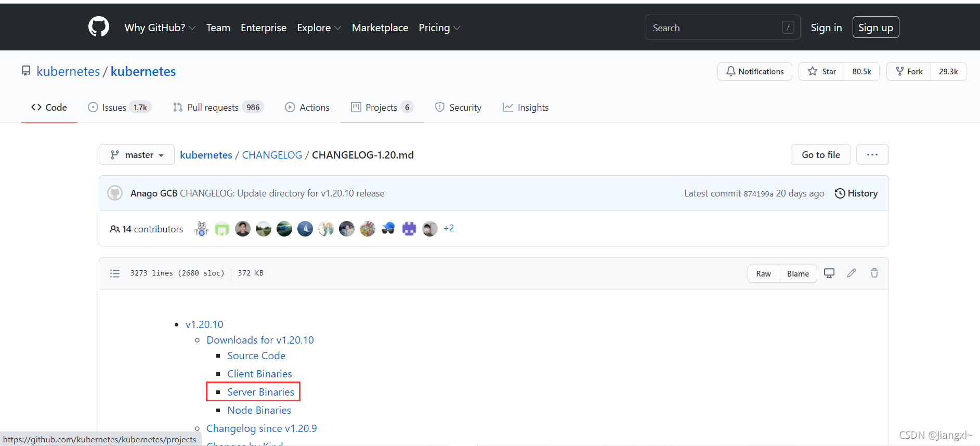This screenshot has width=980, height=446.
Task: Jump to Client Binaries section
Action: (x=259, y=374)
